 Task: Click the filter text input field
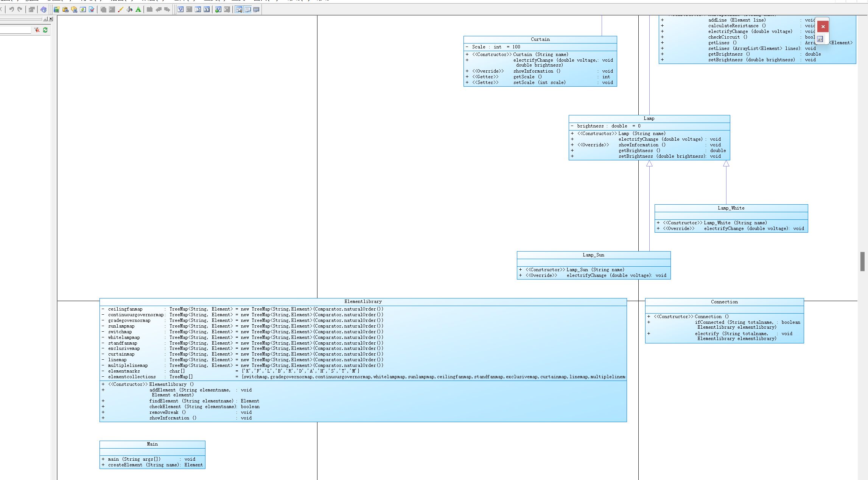point(15,30)
